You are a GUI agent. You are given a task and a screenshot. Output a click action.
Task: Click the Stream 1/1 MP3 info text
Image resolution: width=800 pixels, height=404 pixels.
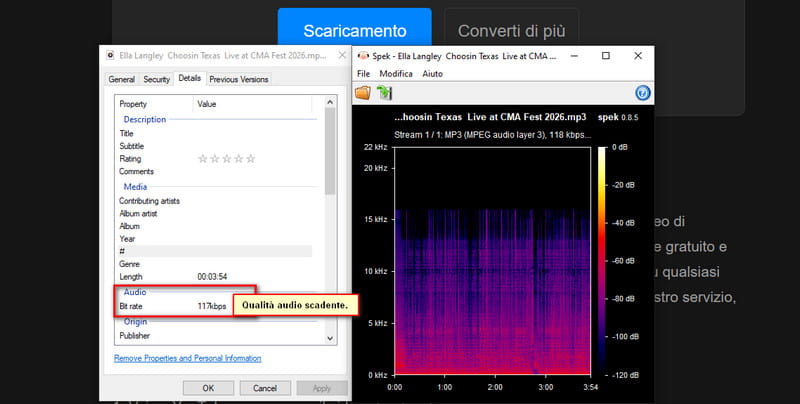(492, 135)
